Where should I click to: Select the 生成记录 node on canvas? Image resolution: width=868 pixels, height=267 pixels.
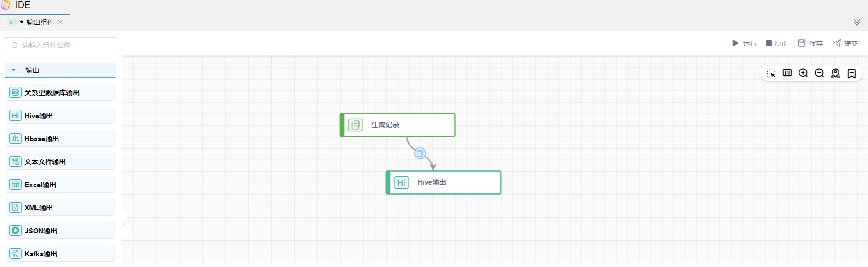click(398, 125)
